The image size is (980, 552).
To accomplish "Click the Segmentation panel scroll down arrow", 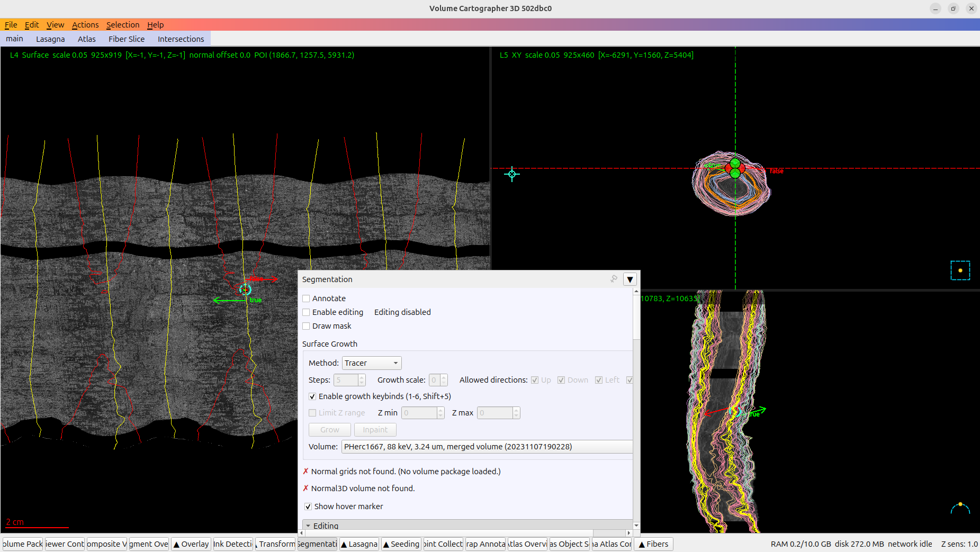I will coord(636,526).
